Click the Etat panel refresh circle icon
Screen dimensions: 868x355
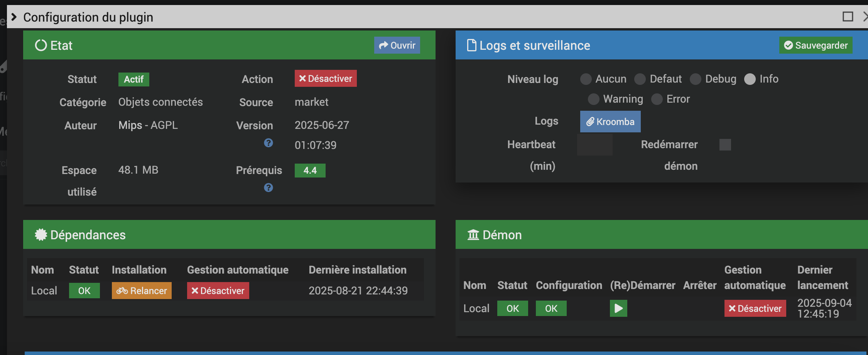tap(41, 46)
